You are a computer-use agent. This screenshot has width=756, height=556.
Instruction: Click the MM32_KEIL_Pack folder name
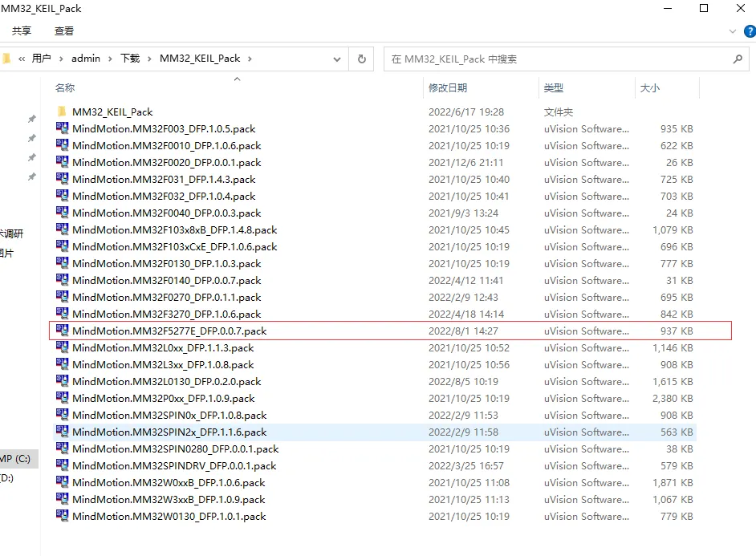[112, 112]
